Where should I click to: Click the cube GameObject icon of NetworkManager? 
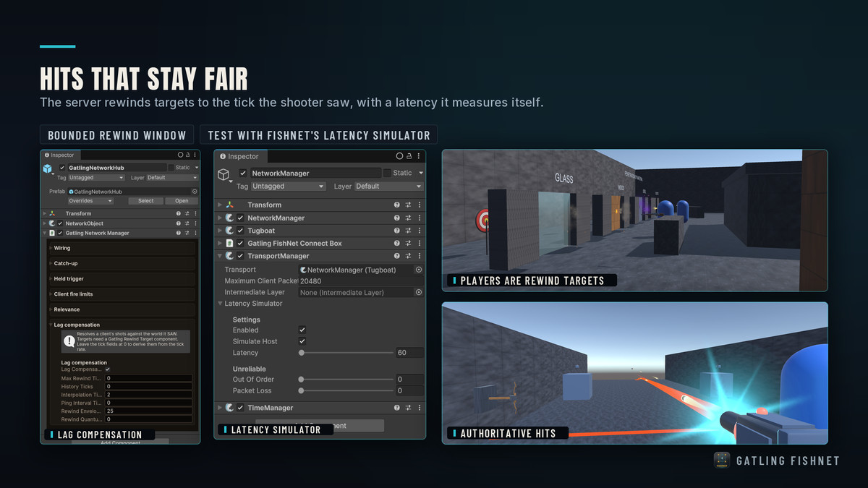(224, 174)
